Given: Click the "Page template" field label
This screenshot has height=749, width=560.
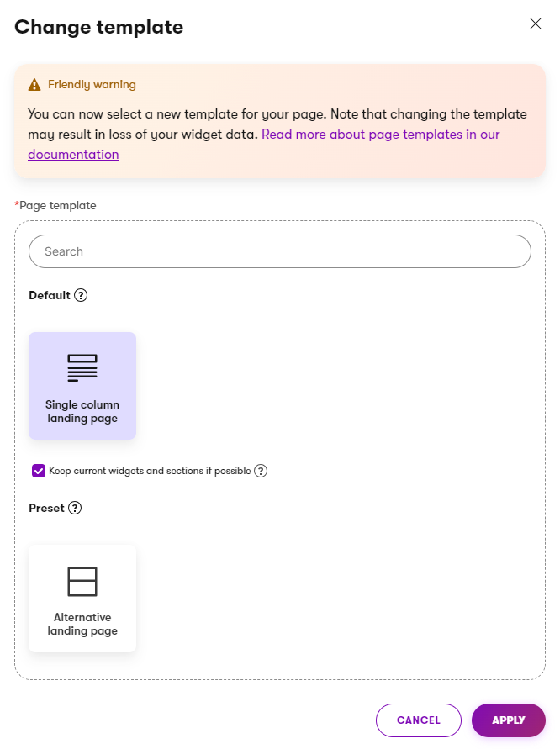Looking at the screenshot, I should (x=57, y=205).
